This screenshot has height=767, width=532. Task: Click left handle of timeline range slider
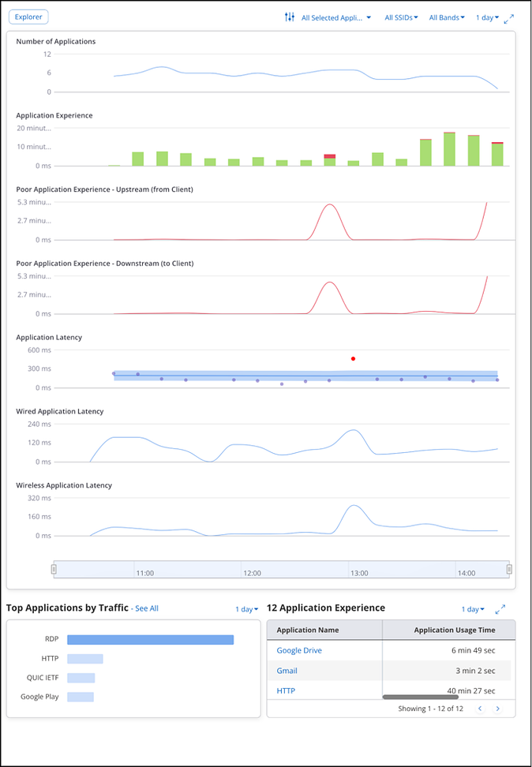point(54,570)
